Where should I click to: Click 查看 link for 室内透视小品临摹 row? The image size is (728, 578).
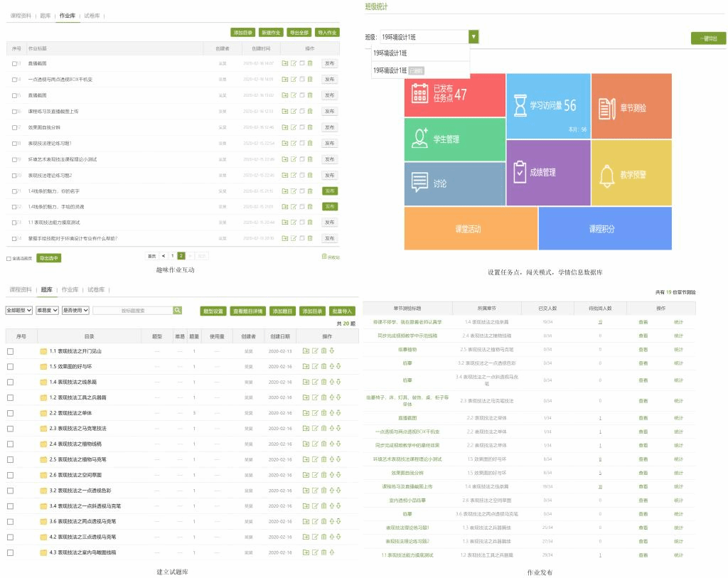tap(643, 500)
